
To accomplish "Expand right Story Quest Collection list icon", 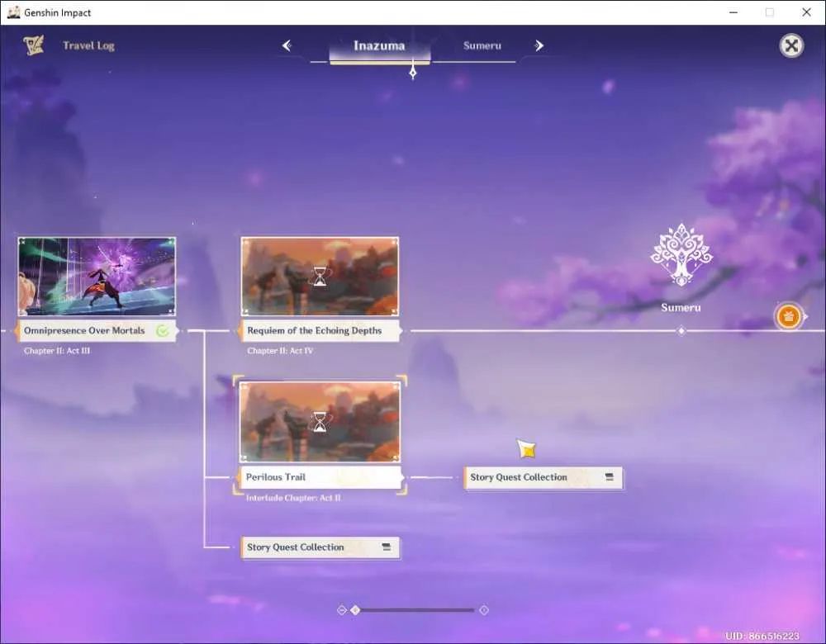I will coord(610,477).
